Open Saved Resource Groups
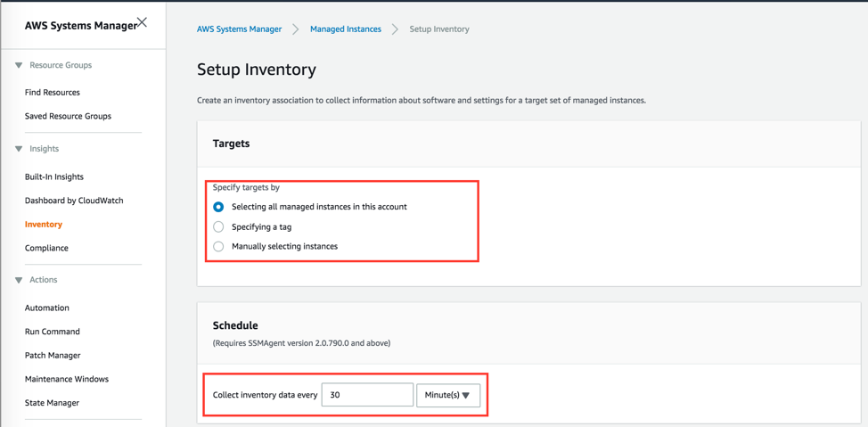The width and height of the screenshot is (868, 427). point(68,116)
